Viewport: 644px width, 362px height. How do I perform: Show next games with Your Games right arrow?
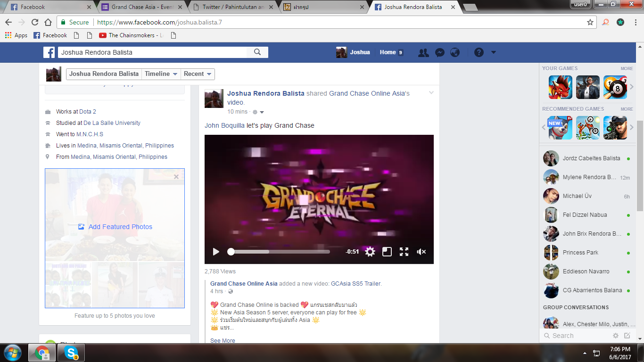point(632,87)
